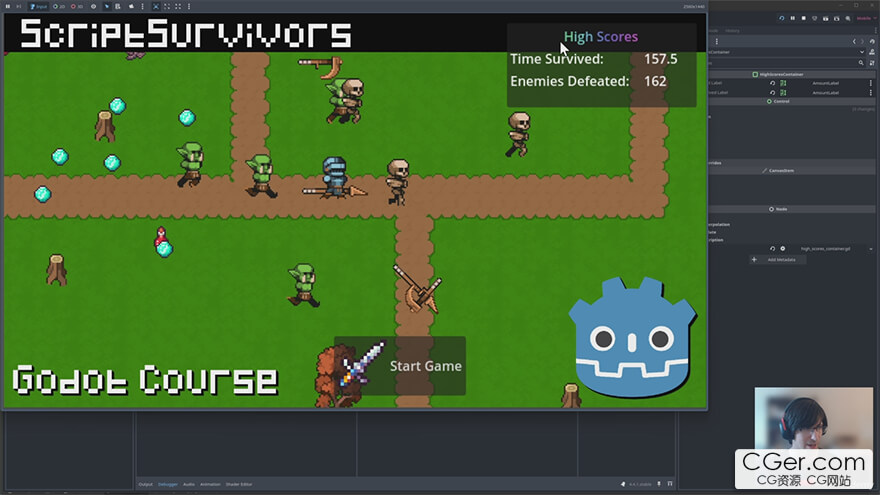Click the list select tool icon
This screenshot has height=495, width=880.
click(118, 6)
